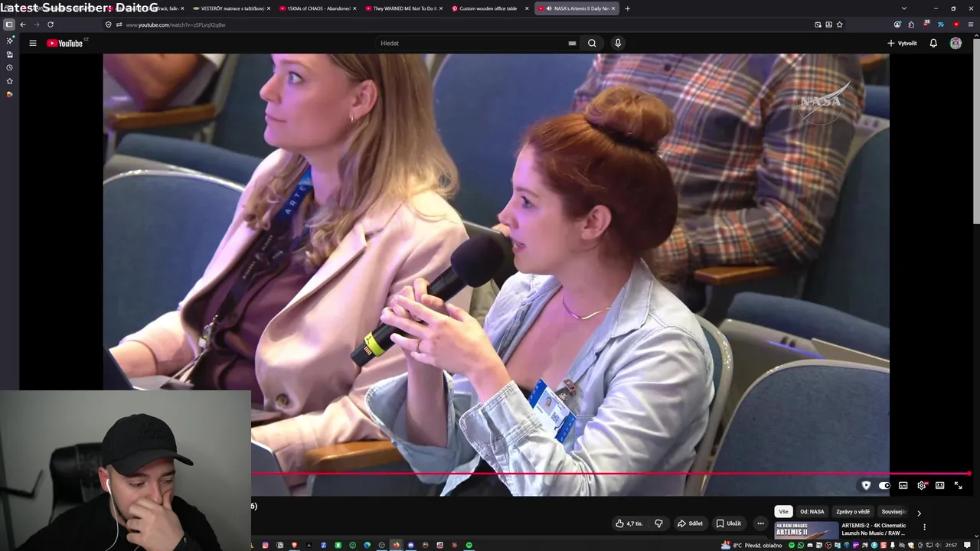Viewport: 980px width, 551px height.
Task: Toggle YouTube autoplay switch
Action: (x=884, y=485)
